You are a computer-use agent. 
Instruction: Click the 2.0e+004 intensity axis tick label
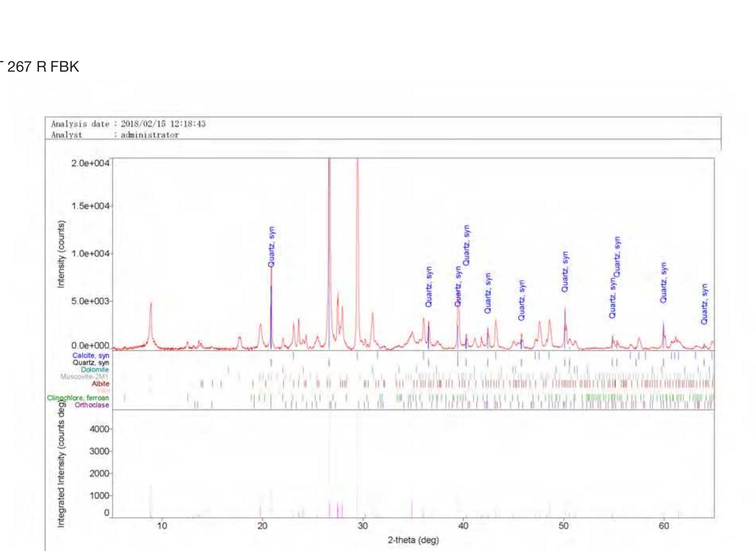click(x=90, y=163)
